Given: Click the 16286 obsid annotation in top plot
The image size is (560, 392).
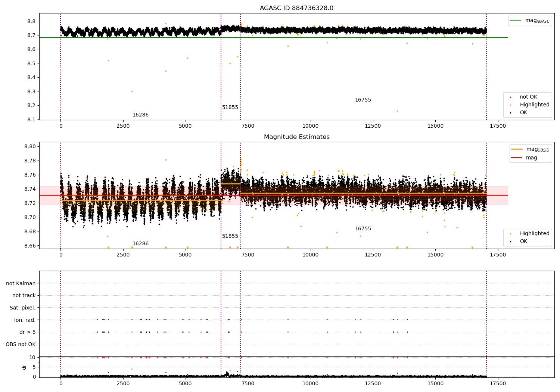Looking at the screenshot, I should point(140,115).
